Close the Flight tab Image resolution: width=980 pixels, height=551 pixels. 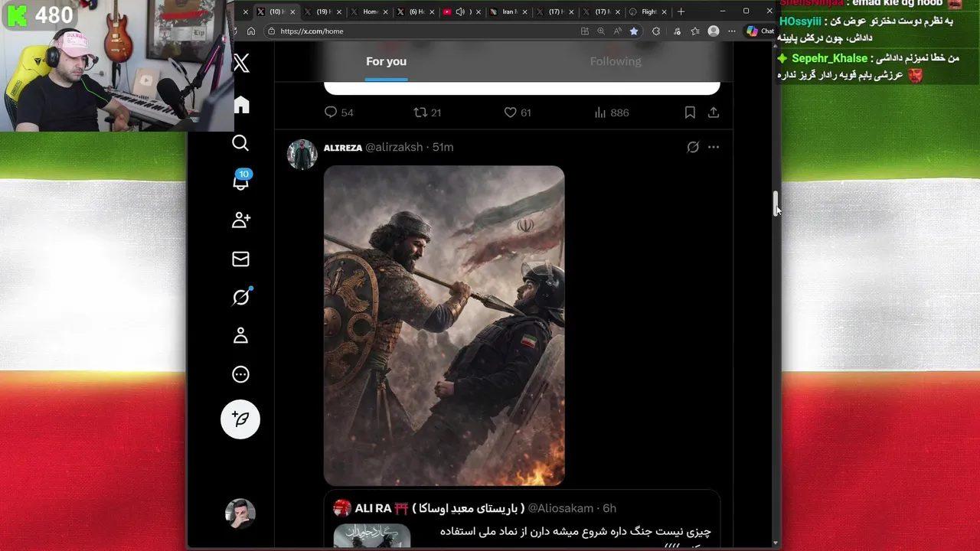click(x=664, y=11)
